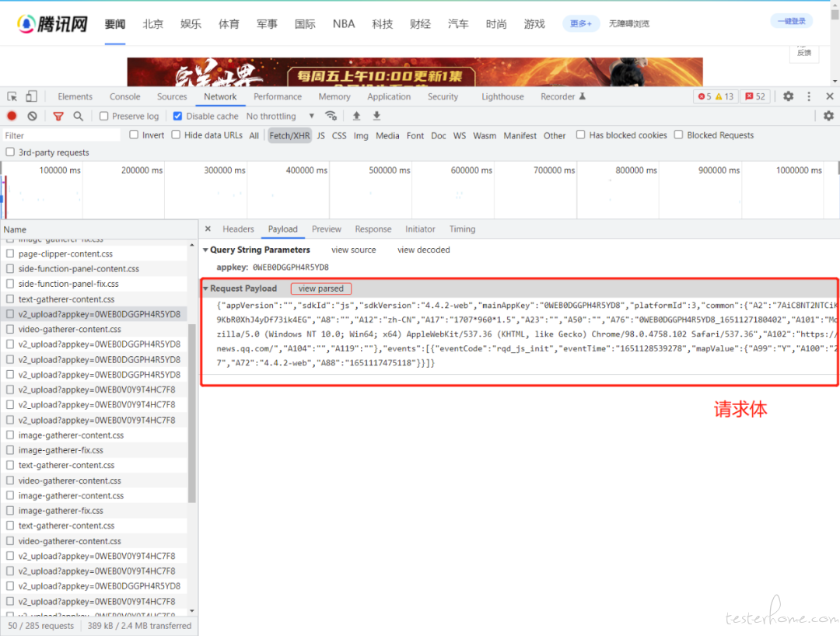The image size is (840, 636).
Task: Uncheck the Disable cache checkbox
Action: tap(177, 116)
